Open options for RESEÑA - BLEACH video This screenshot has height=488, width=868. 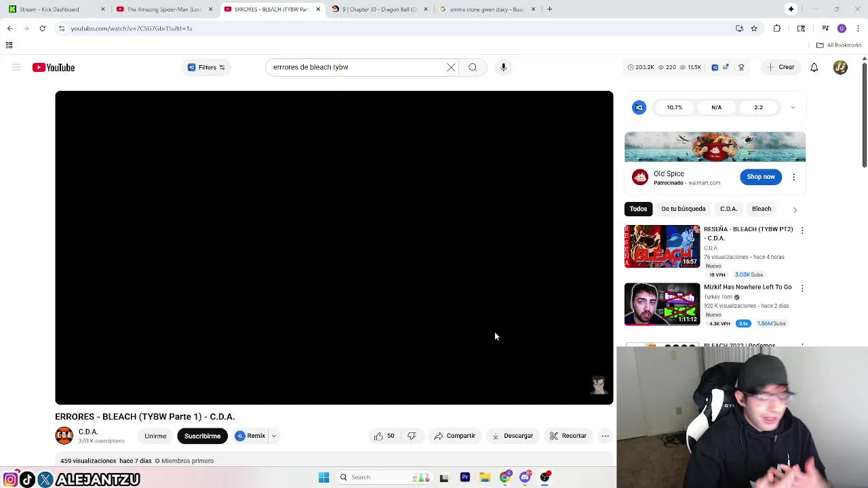click(x=802, y=230)
